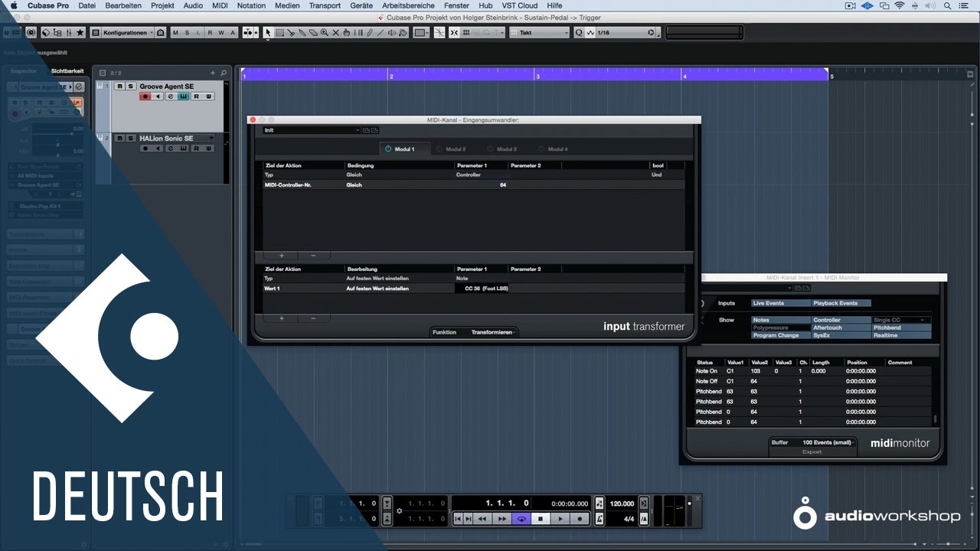The height and width of the screenshot is (551, 980).
Task: Open track search magnifier in track list
Action: point(224,73)
